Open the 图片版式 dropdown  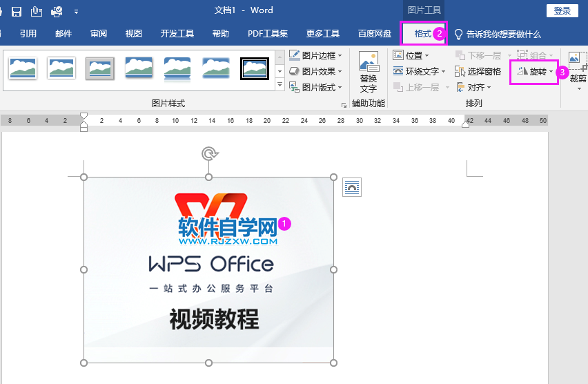tap(316, 88)
